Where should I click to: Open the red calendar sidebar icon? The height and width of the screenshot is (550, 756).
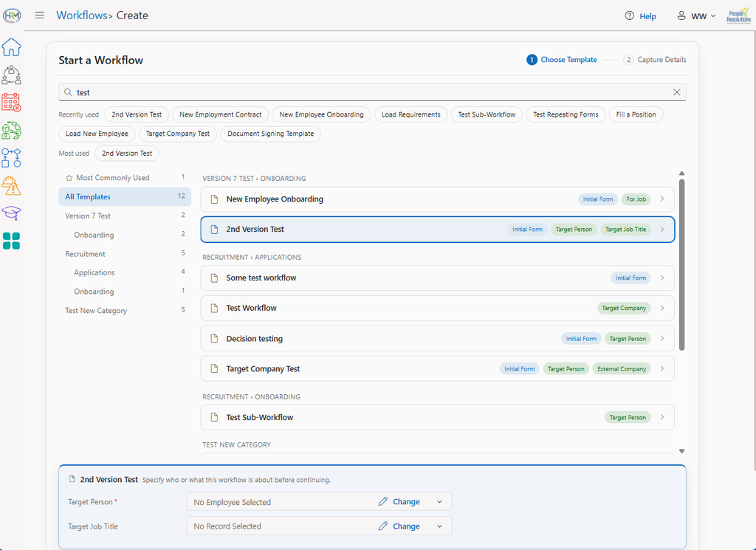click(11, 103)
